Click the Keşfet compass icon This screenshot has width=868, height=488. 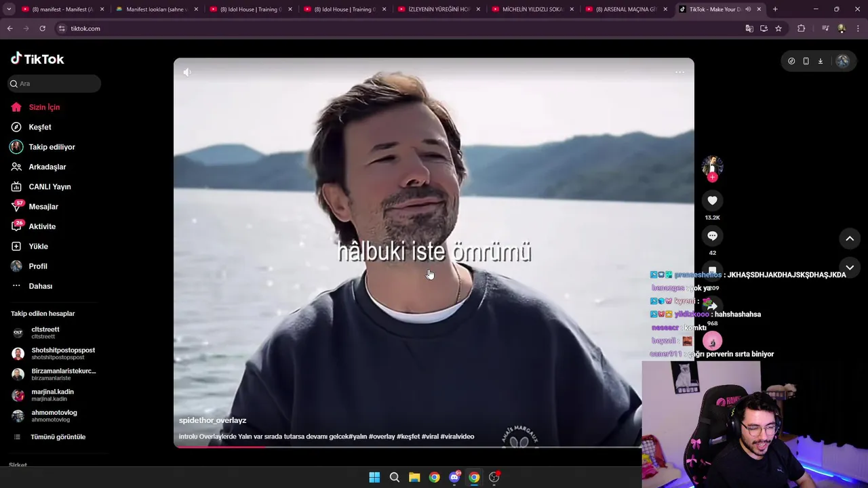coord(16,127)
